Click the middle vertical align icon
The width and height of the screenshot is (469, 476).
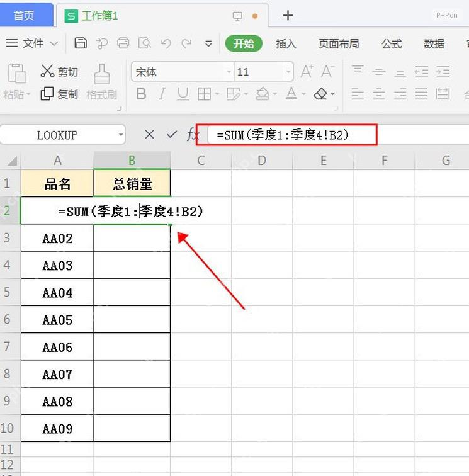[379, 72]
